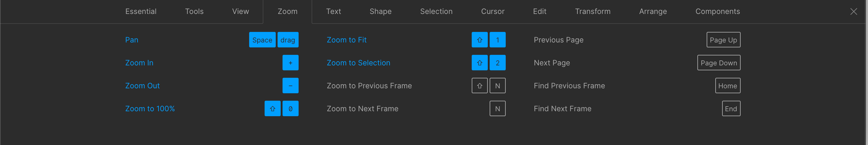Click the Shift icon for Zoom to Previous Frame

click(479, 86)
